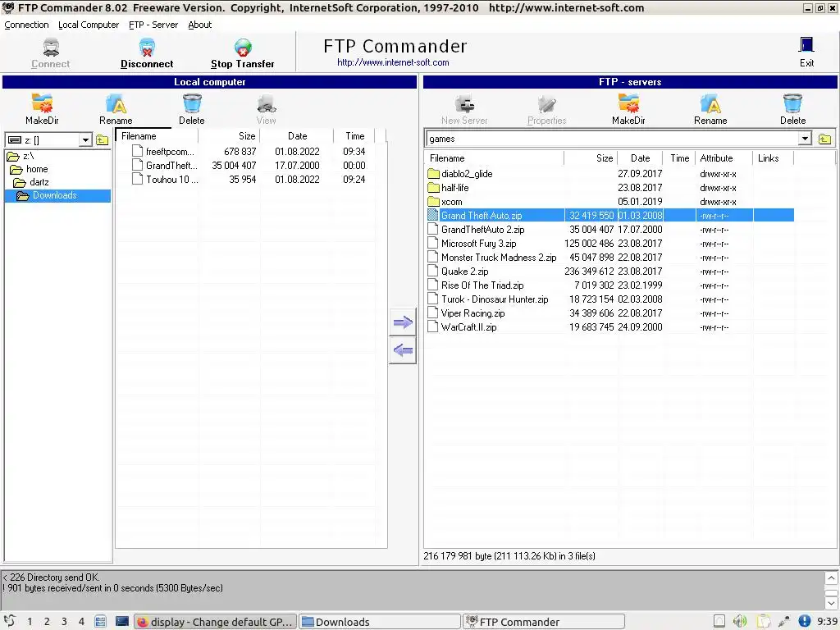Viewport: 840px width, 630px height.
Task: Open the Local Computer menu
Action: click(89, 25)
